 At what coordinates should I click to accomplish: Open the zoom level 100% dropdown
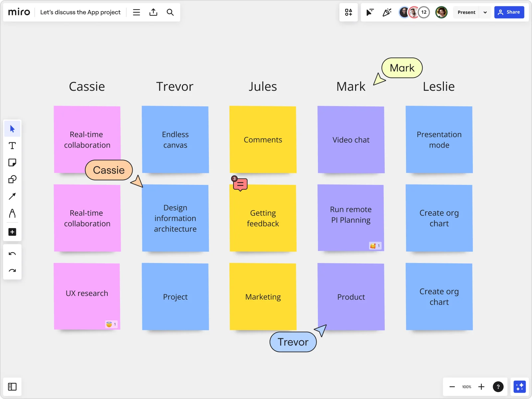pos(466,387)
